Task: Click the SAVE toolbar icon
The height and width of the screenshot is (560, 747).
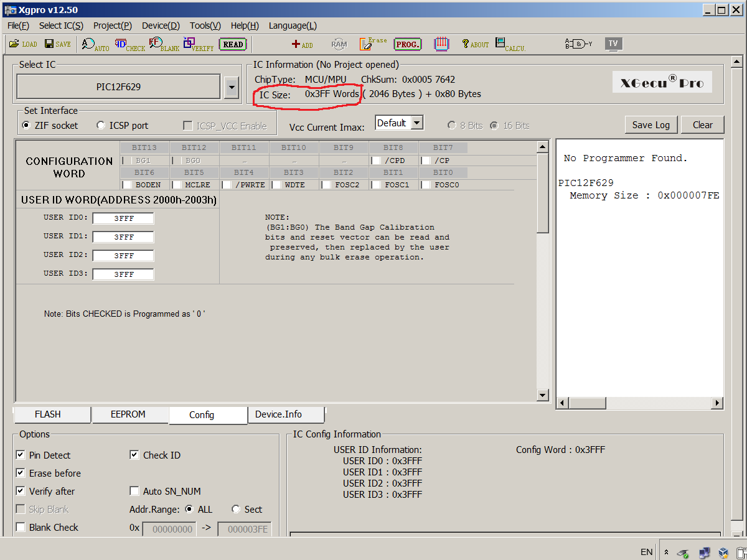Action: point(57,44)
